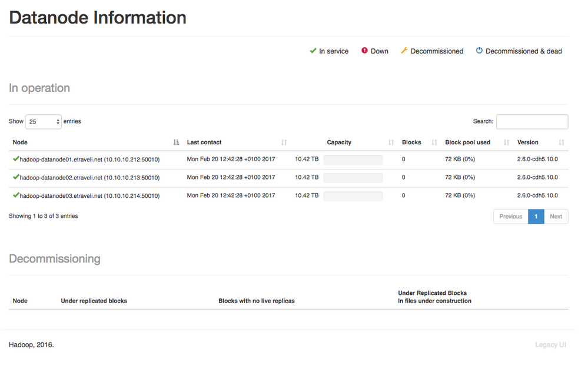588x382 pixels.
Task: Click Under Replicated Blocks in files under construction header
Action: point(434,297)
